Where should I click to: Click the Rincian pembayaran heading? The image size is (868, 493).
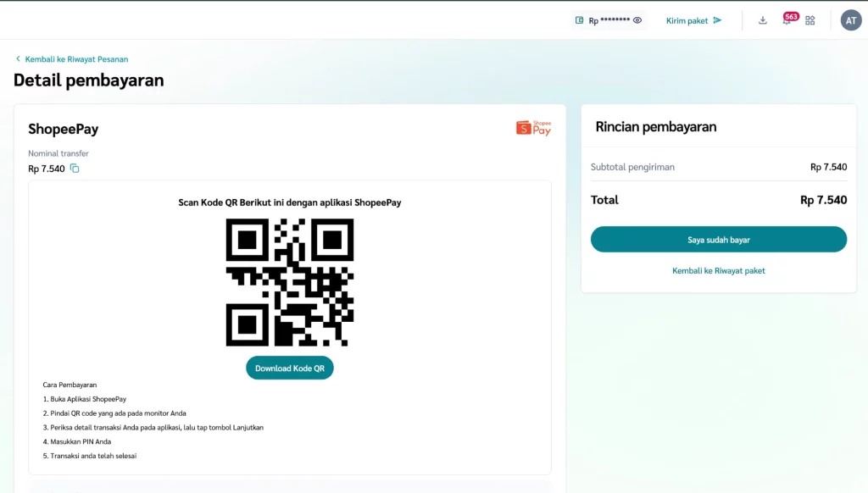pyautogui.click(x=656, y=127)
